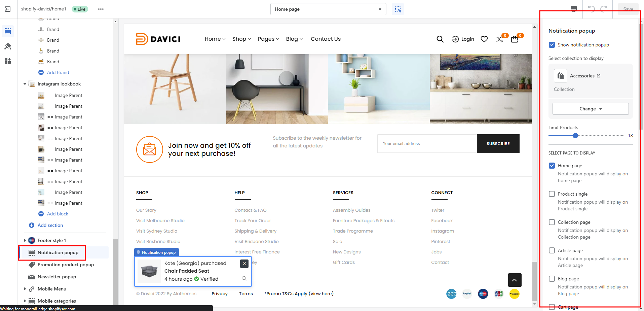
Task: Switch to desktop preview monitor icon
Action: [574, 9]
